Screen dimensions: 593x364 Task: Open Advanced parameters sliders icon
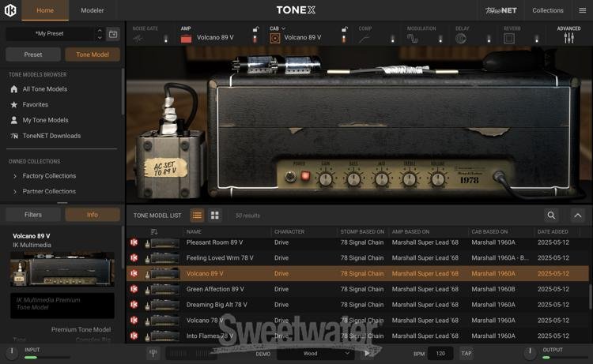click(x=568, y=38)
